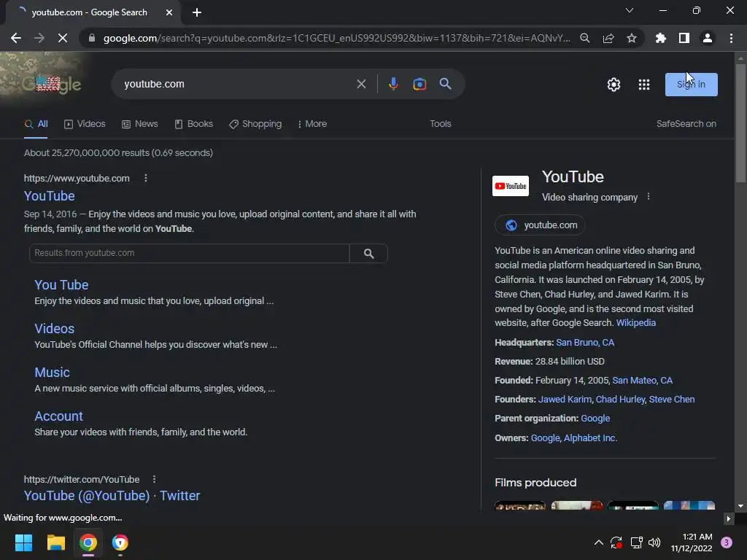
Task: Open the tab search dropdown chevron
Action: click(630, 10)
